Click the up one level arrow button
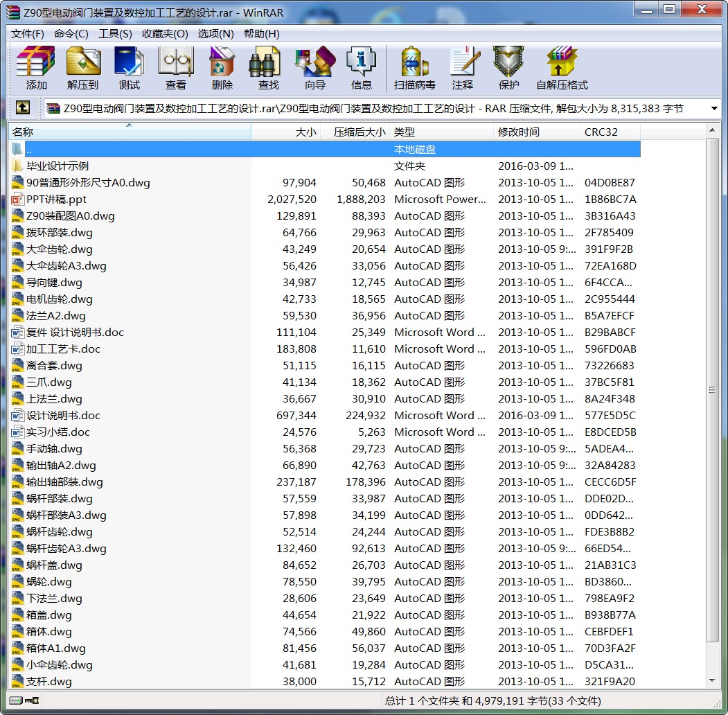Screen dimensions: 728x715 click(23, 108)
